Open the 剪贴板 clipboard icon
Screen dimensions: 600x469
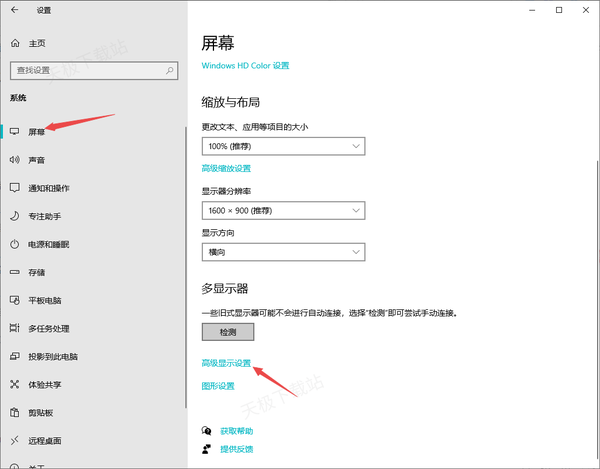click(15, 412)
